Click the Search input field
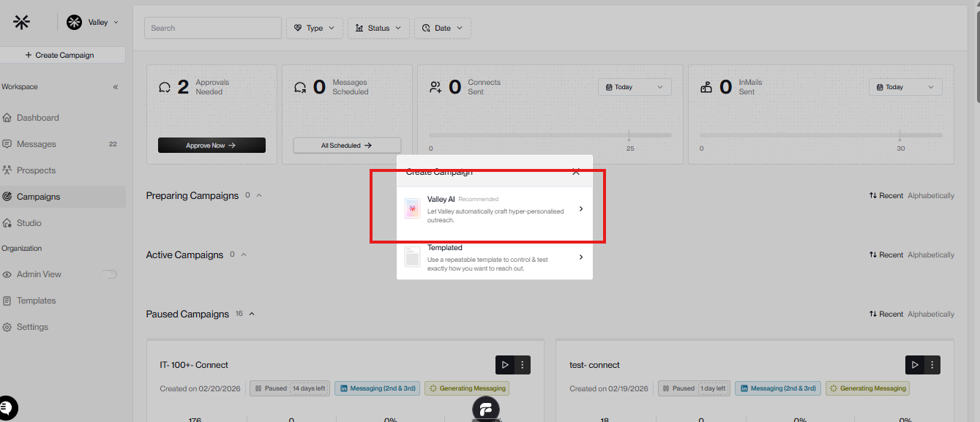The height and width of the screenshot is (422, 980). point(213,28)
